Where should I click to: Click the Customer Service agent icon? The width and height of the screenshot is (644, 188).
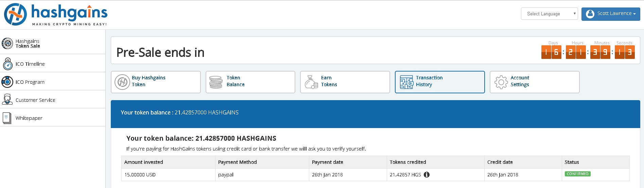tap(7, 99)
